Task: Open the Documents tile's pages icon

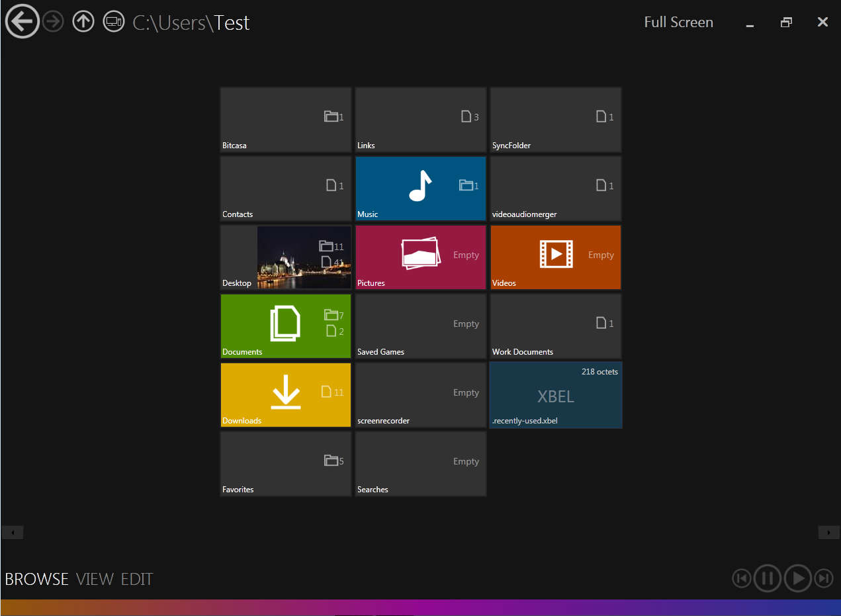Action: click(x=285, y=324)
